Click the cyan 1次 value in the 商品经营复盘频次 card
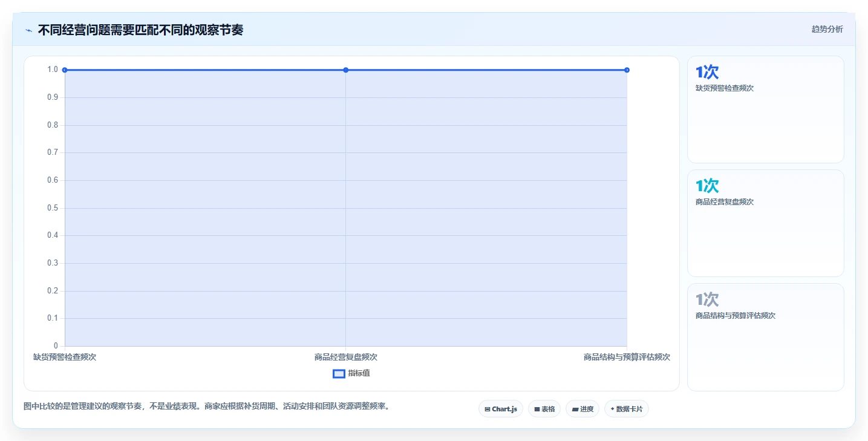 pos(707,186)
